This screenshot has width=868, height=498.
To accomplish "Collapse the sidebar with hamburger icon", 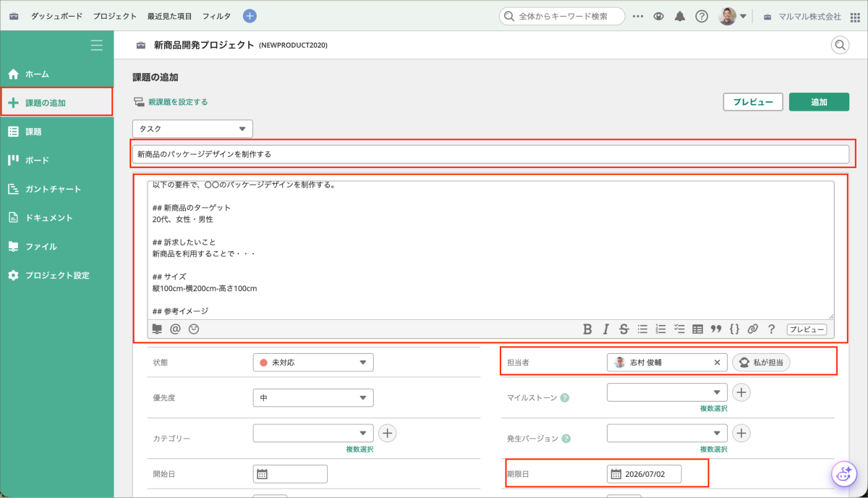I will point(97,45).
